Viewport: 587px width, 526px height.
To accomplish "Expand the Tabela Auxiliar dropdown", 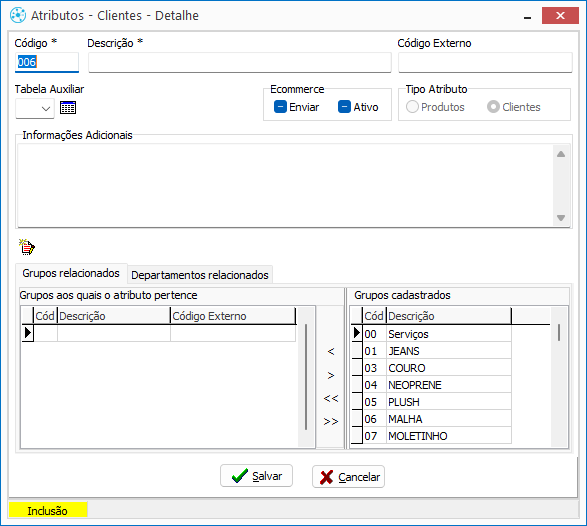I will (x=35, y=109).
